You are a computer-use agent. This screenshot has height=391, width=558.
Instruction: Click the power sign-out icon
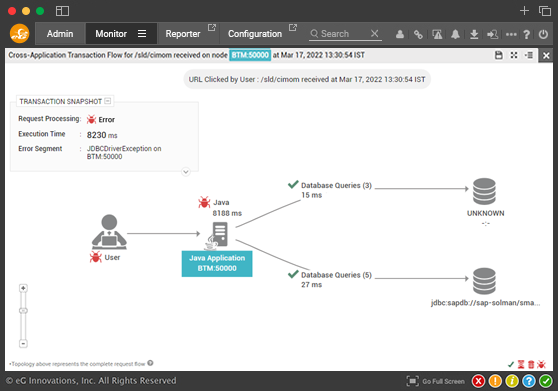coord(543,34)
